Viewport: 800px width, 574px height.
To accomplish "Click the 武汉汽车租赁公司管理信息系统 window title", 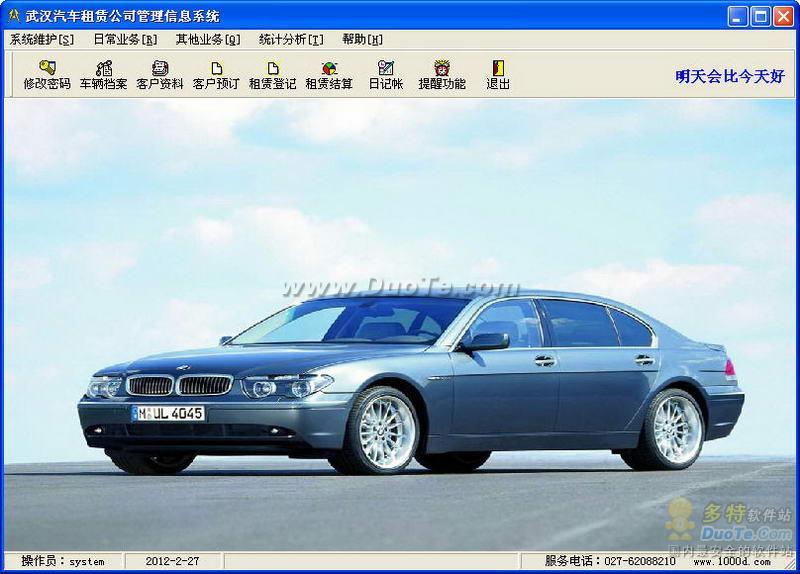I will coord(123,16).
